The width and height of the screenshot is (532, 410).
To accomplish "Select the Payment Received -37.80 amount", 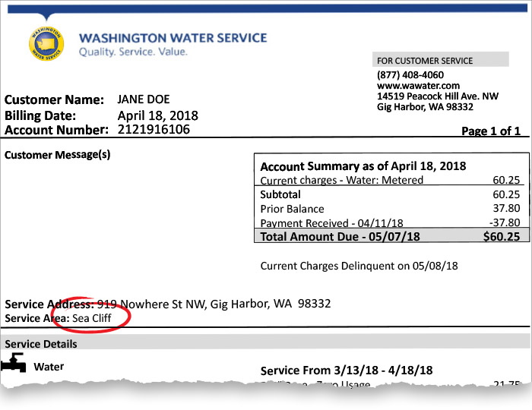I will coord(502,222).
